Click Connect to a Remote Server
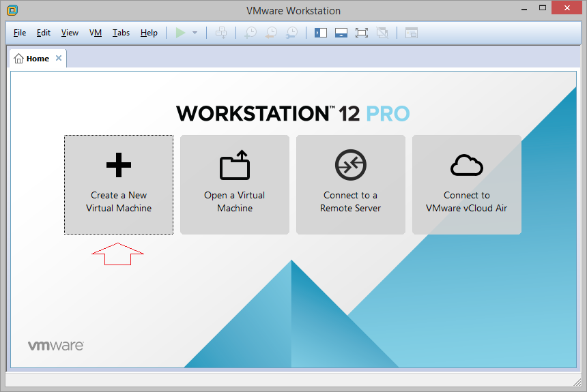The height and width of the screenshot is (392, 587). [x=351, y=185]
